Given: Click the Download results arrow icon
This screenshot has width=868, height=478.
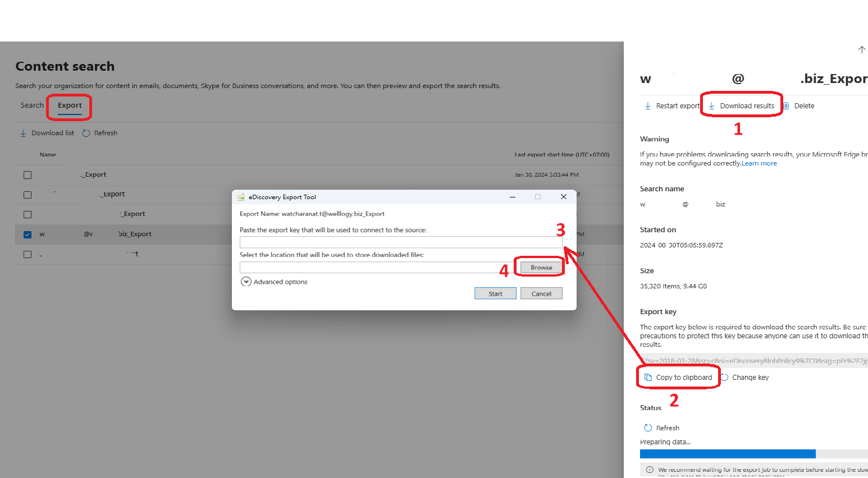Looking at the screenshot, I should pyautogui.click(x=711, y=106).
